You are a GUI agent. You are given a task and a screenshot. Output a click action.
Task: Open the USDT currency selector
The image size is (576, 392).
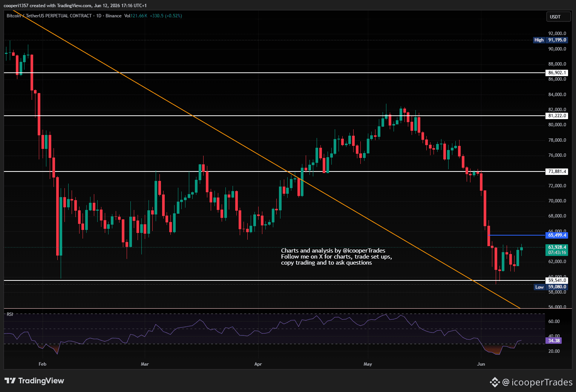click(x=558, y=17)
